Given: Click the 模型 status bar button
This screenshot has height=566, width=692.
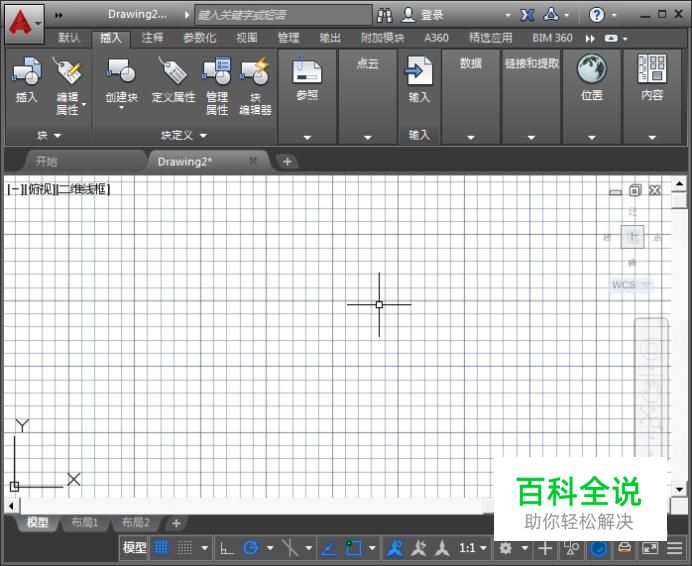Looking at the screenshot, I should [134, 548].
